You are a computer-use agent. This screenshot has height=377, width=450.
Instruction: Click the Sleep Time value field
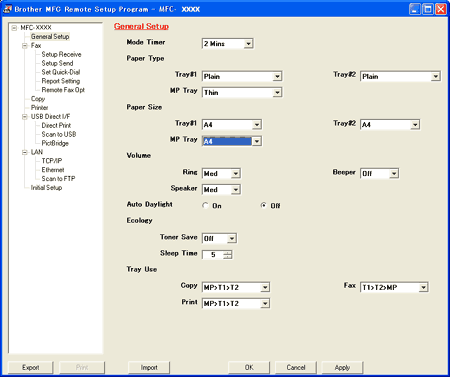[x=213, y=255]
